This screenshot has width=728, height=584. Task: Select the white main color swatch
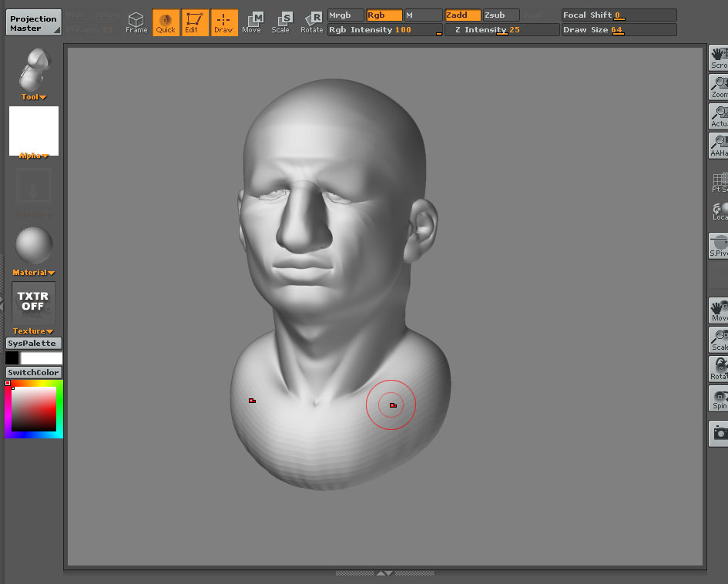[x=42, y=358]
